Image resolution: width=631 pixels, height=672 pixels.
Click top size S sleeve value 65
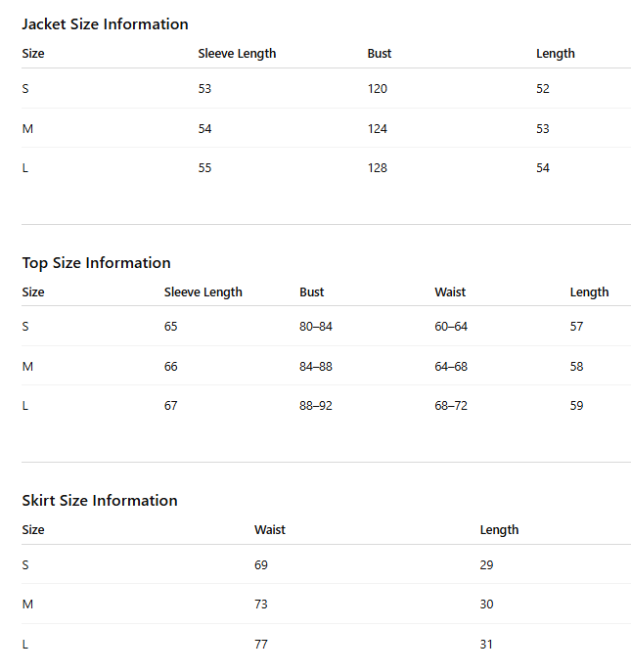[170, 326]
